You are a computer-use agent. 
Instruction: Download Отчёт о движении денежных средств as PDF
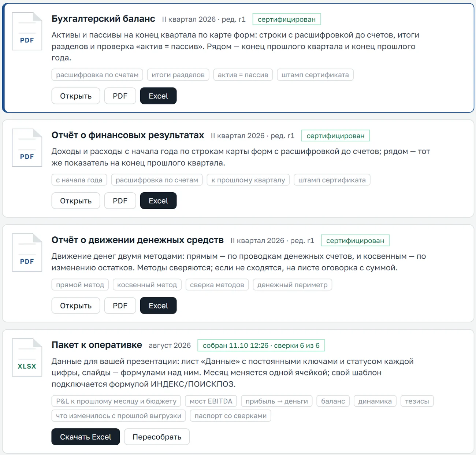pyautogui.click(x=120, y=306)
